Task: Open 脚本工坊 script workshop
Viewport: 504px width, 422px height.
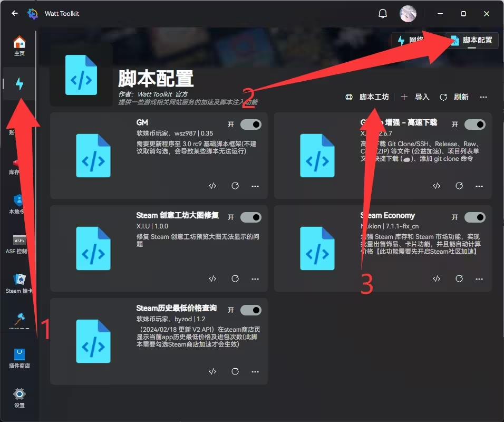Action: (367, 97)
